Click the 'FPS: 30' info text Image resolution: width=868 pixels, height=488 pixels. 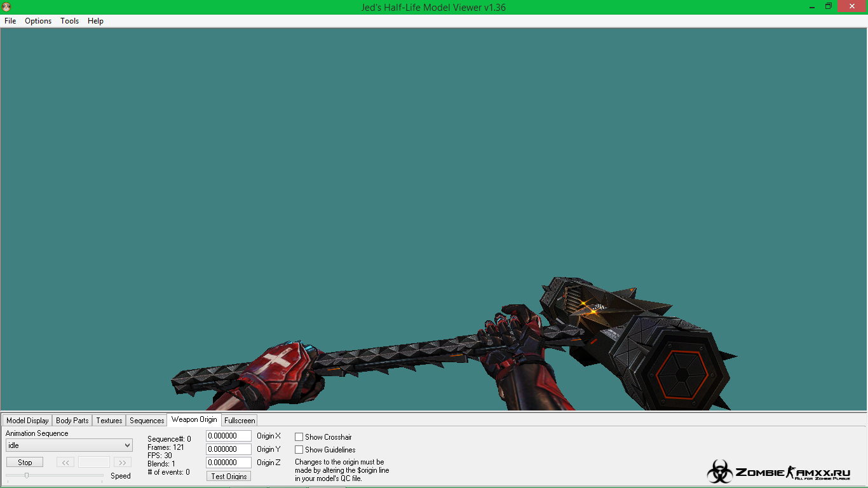coord(159,456)
